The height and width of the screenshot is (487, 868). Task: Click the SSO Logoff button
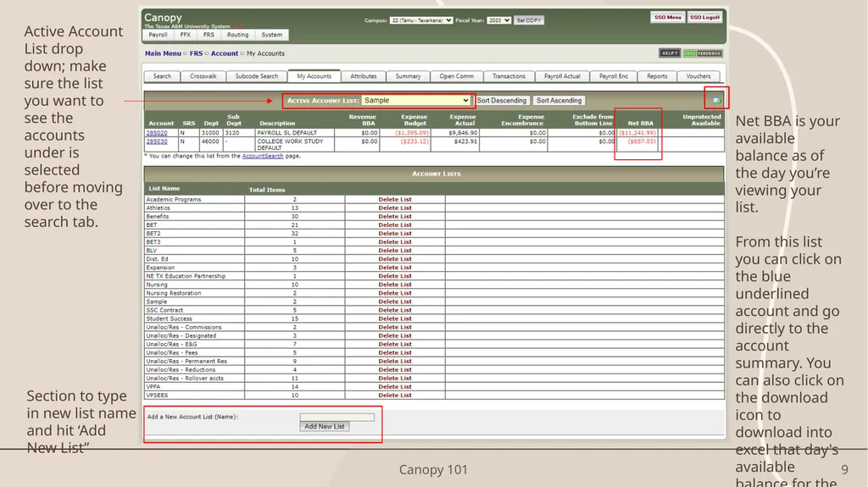pos(704,18)
